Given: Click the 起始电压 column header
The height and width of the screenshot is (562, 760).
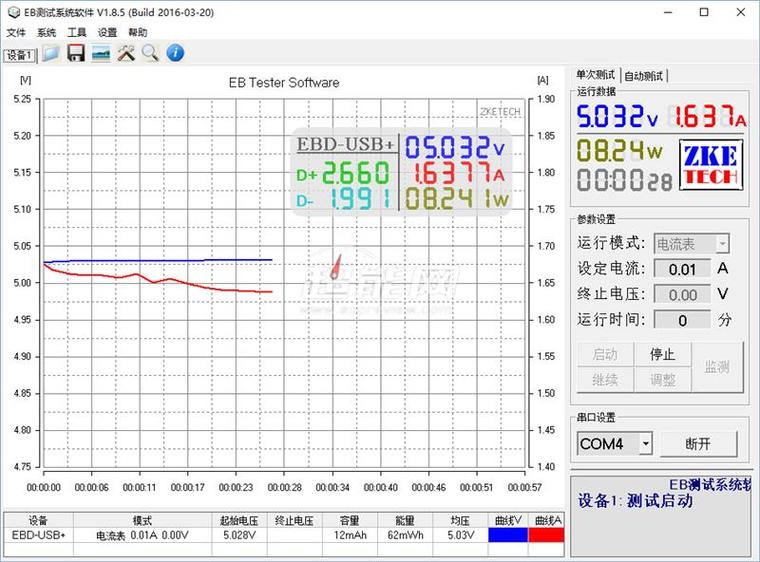Looking at the screenshot, I should point(239,520).
